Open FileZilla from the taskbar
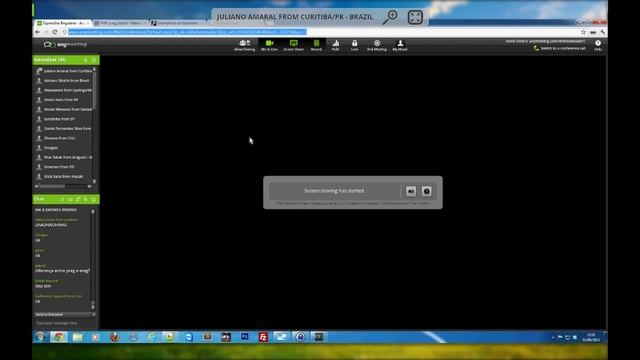Screen dimensions: 640x360 (x=263, y=337)
